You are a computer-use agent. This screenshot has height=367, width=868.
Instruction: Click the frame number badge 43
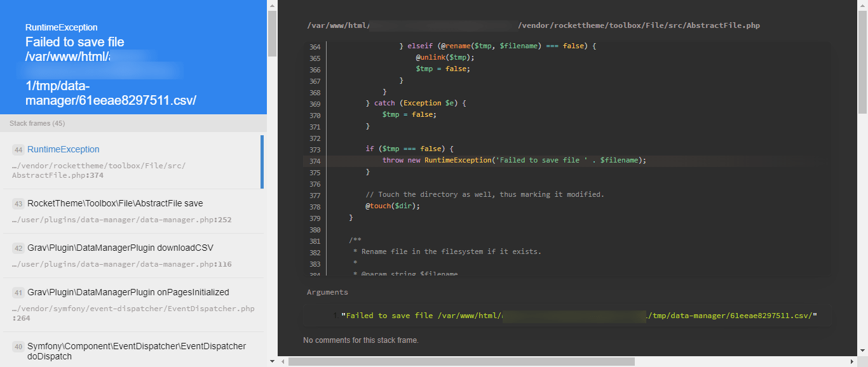pyautogui.click(x=18, y=204)
